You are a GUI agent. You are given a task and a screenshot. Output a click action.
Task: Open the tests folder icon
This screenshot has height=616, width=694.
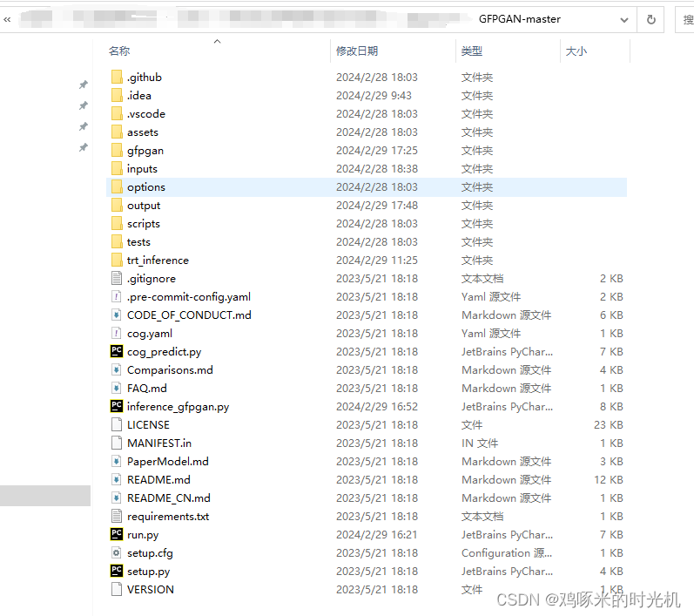point(117,242)
